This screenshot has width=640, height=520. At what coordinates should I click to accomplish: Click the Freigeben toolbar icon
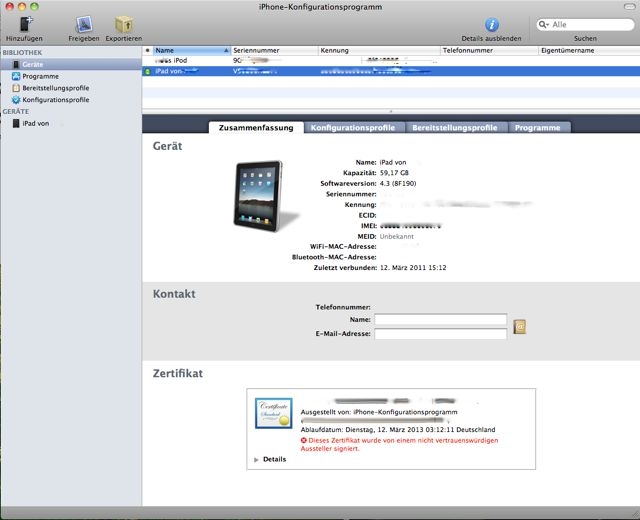pos(84,24)
